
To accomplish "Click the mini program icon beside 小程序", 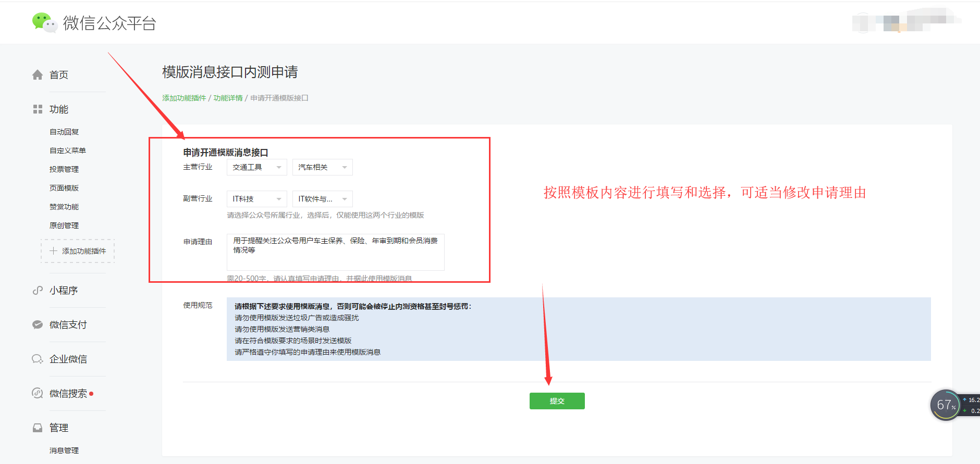I will coord(38,291).
